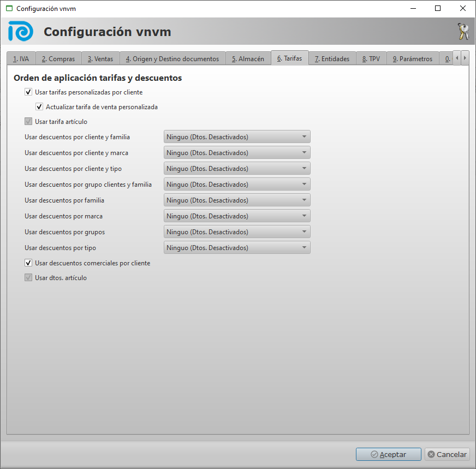Open the '5. Almacén' tab
Screen dimensions: 476x469
[248, 59]
